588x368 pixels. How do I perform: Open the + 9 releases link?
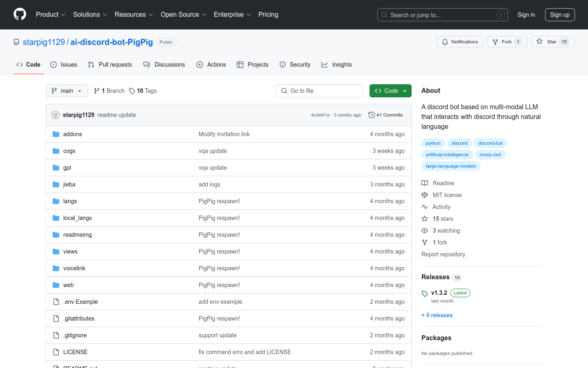click(x=437, y=315)
